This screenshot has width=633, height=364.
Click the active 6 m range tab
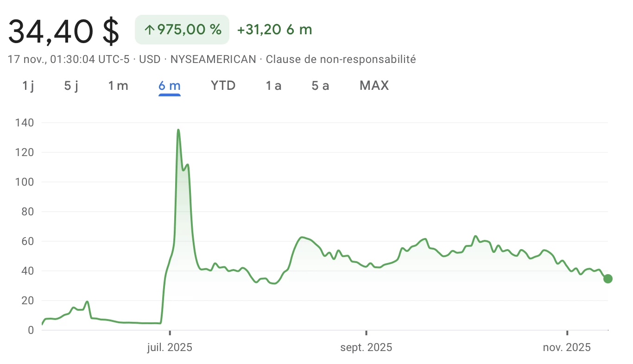pos(170,85)
